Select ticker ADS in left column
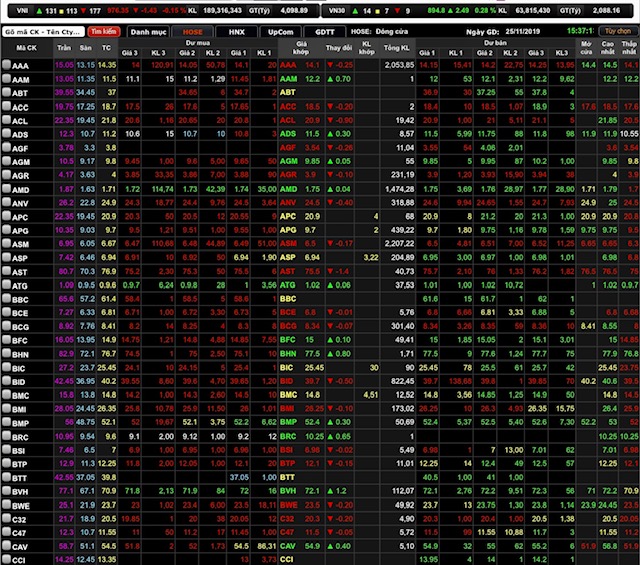The image size is (640, 565). pos(20,135)
